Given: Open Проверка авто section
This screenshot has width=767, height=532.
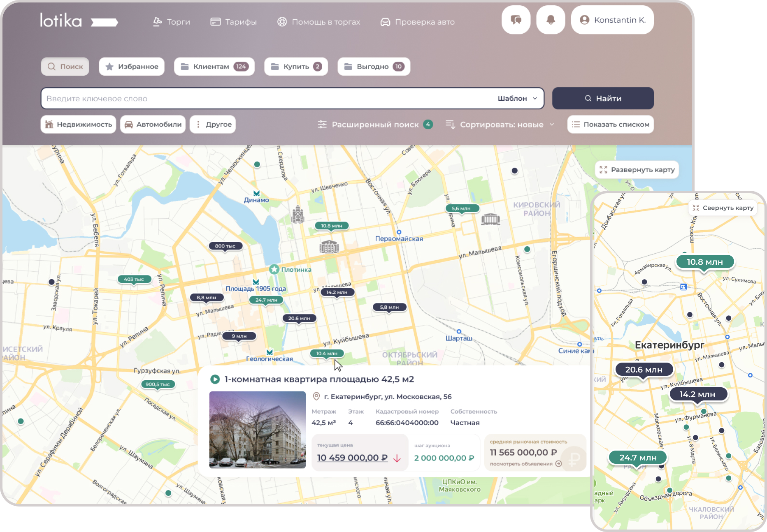Looking at the screenshot, I should 418,22.
